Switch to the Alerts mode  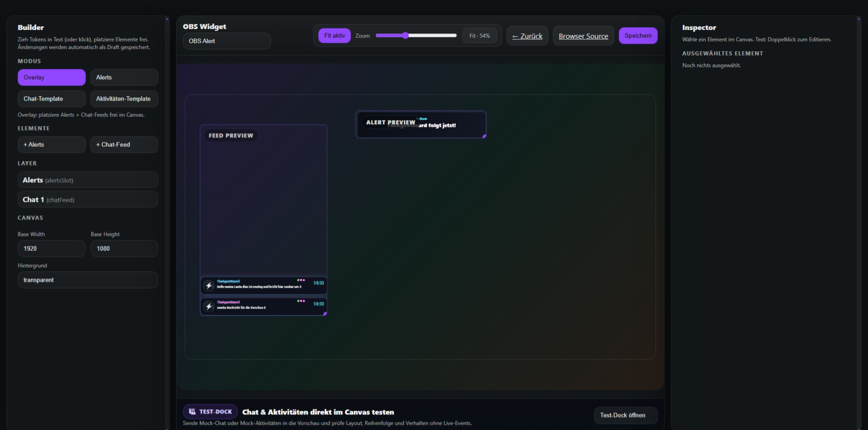124,77
